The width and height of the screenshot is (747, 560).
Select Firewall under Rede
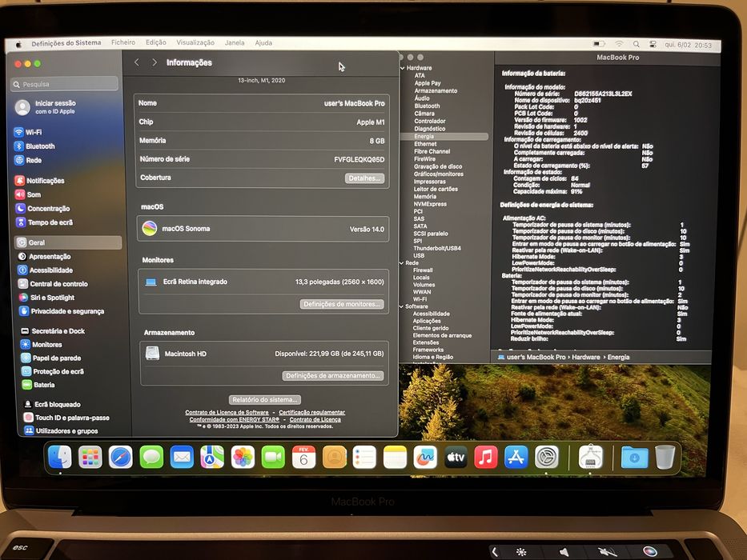[423, 270]
